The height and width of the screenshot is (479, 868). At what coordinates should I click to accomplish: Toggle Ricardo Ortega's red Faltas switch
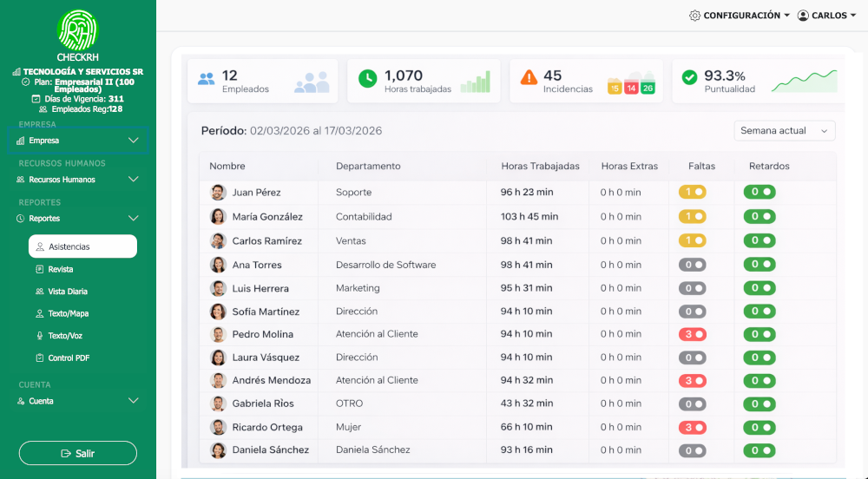(693, 427)
